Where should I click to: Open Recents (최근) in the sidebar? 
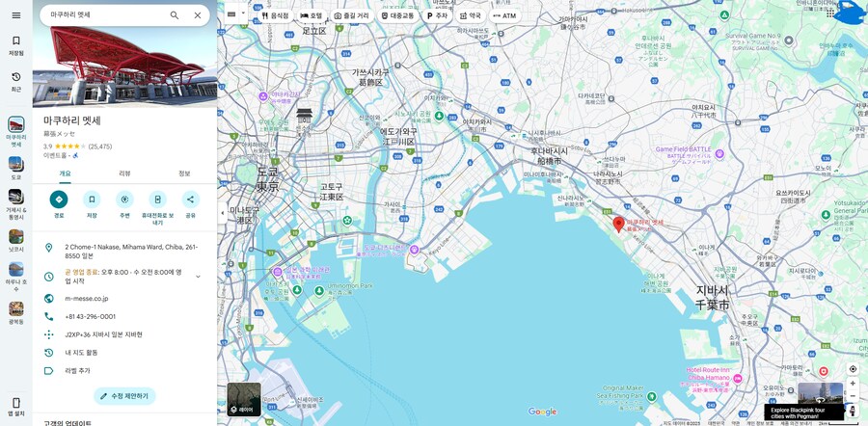16,81
